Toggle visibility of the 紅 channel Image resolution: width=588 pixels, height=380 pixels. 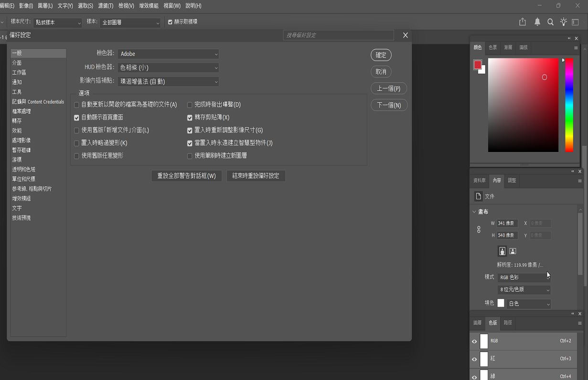474,359
